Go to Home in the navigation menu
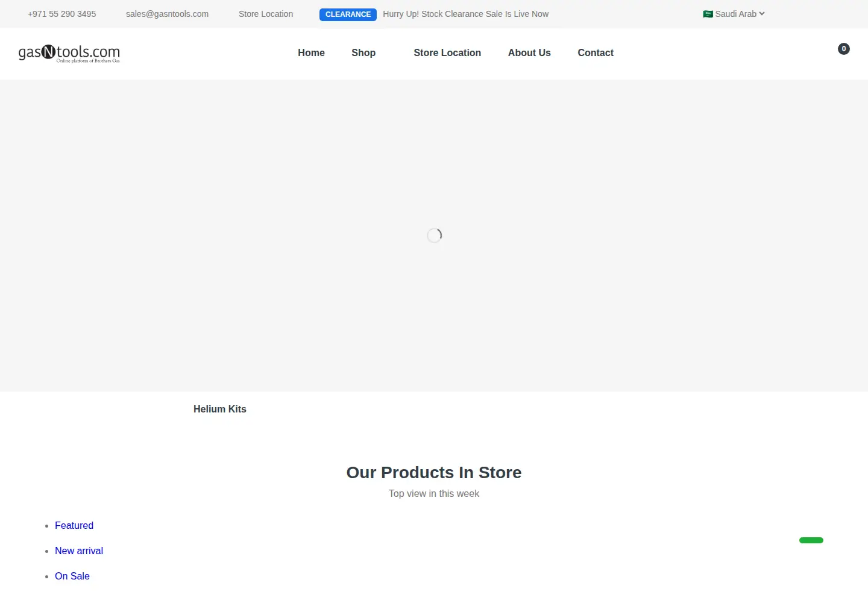This screenshot has width=868, height=603. (x=311, y=53)
